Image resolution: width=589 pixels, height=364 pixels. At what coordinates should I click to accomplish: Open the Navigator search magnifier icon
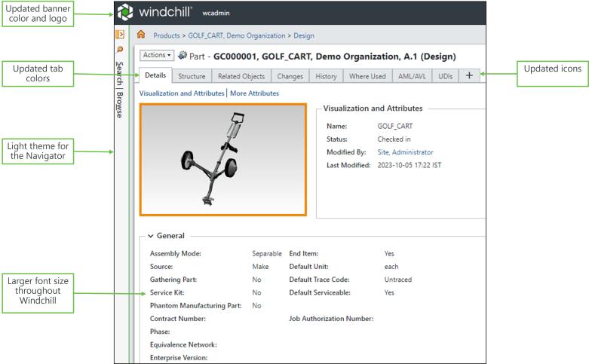pyautogui.click(x=120, y=50)
